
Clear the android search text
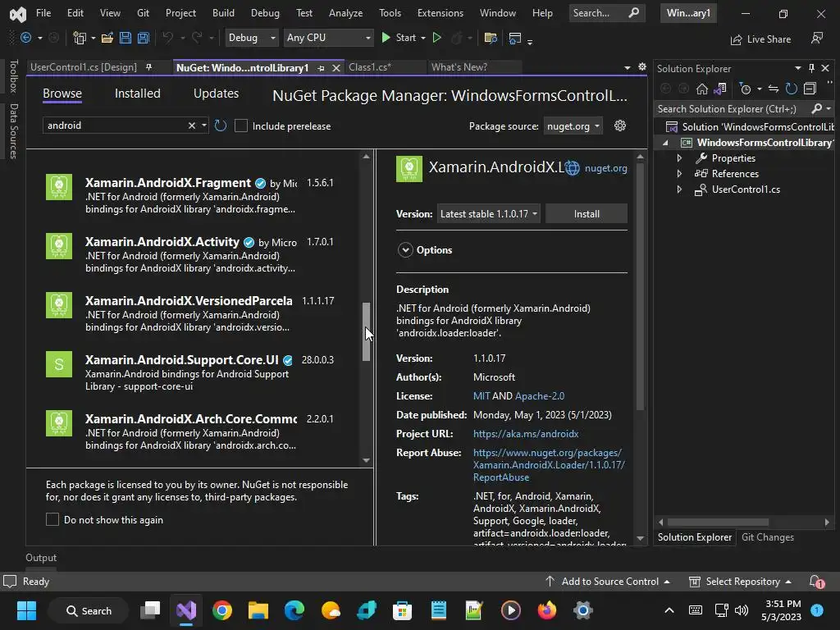191,126
